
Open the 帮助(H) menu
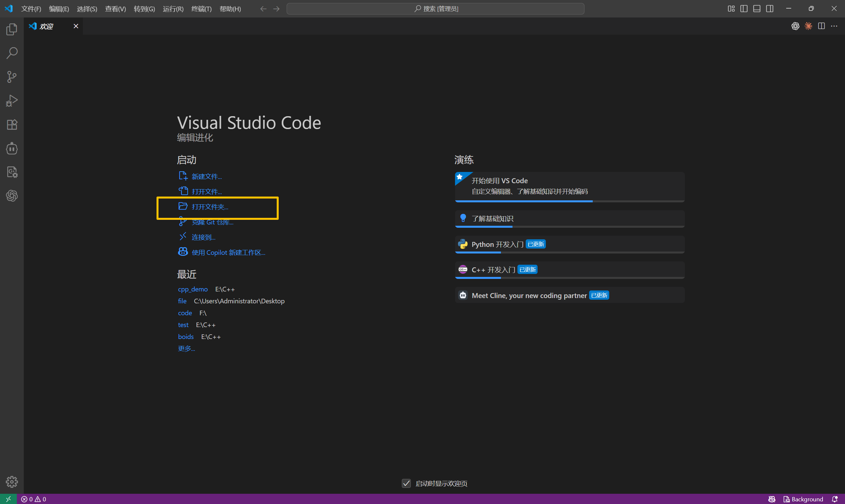click(x=230, y=9)
